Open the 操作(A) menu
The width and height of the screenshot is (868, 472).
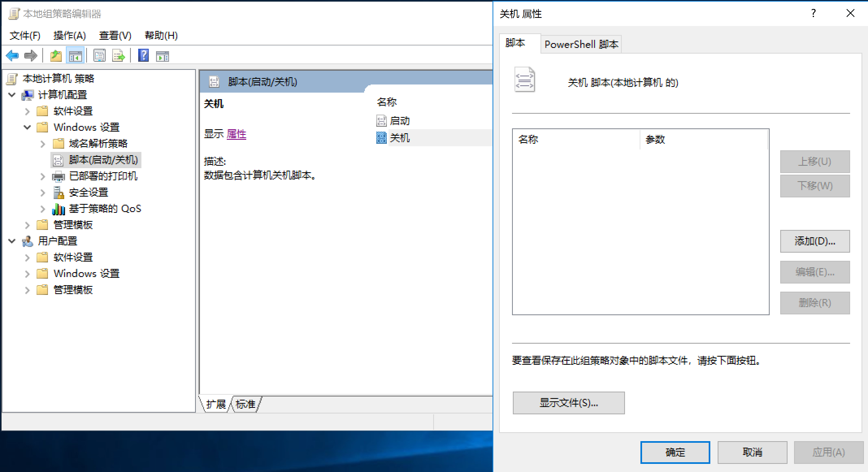pos(69,36)
